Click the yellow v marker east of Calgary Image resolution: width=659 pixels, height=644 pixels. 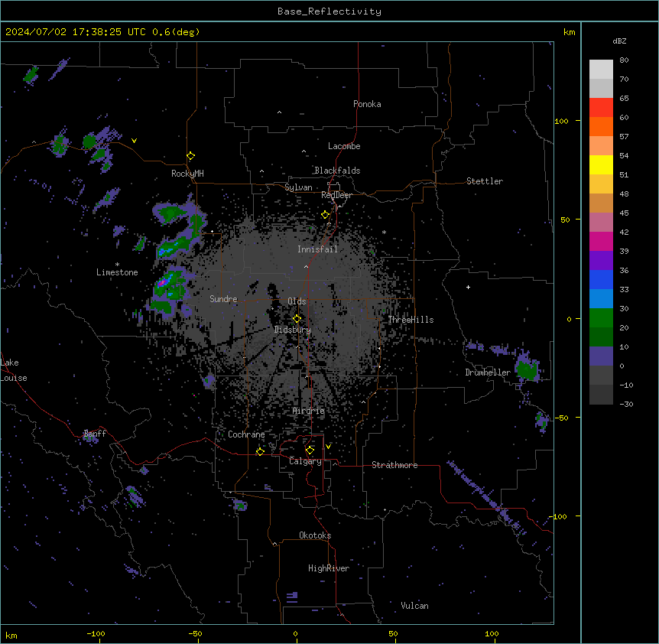(328, 447)
